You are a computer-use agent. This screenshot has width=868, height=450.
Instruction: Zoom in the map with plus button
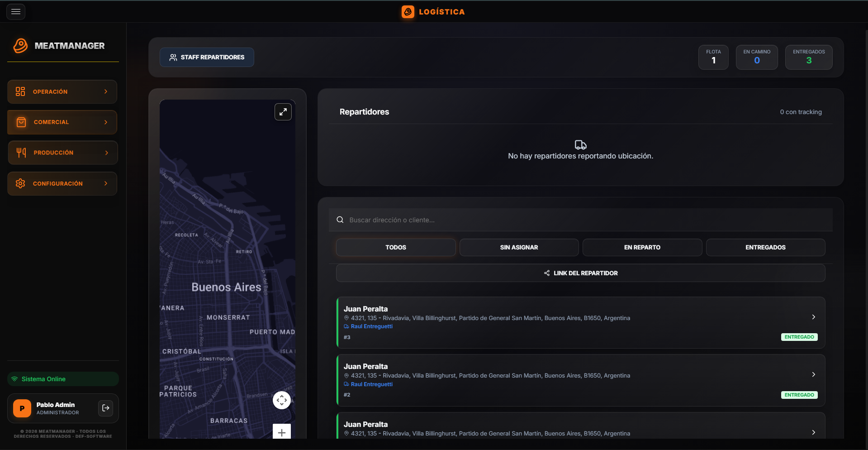(x=282, y=432)
